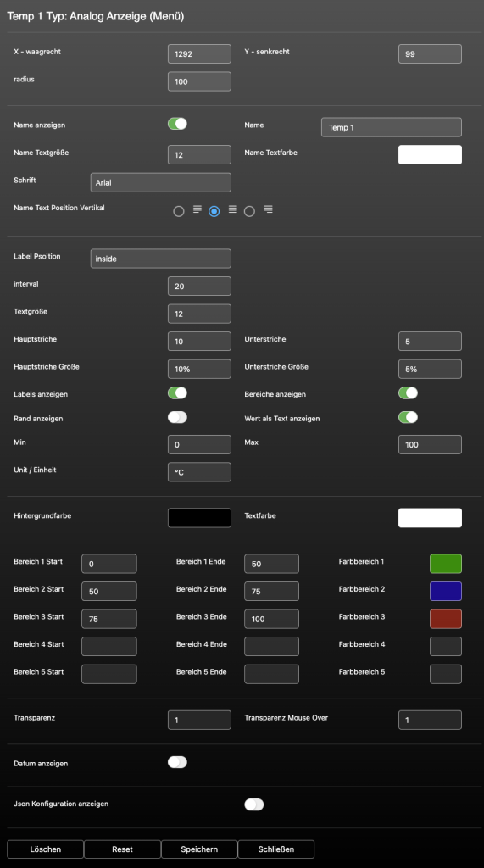This screenshot has height=868, width=484.
Task: Pick the red Farbbereich 3 color swatch
Action: [x=446, y=618]
